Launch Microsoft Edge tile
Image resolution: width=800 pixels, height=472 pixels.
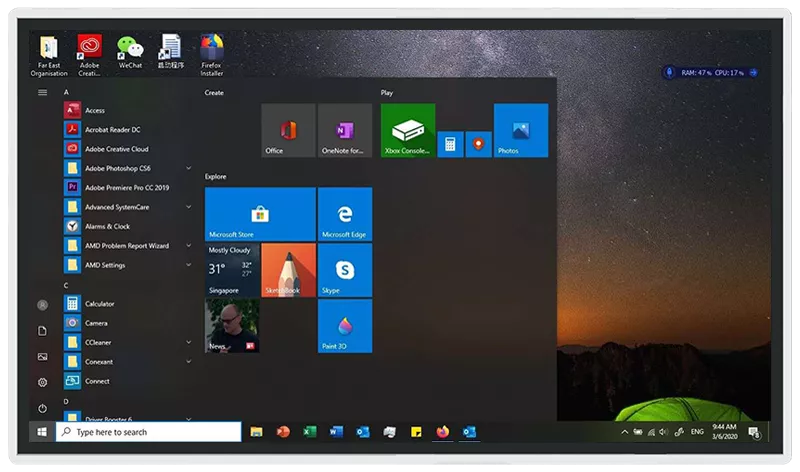pos(345,214)
